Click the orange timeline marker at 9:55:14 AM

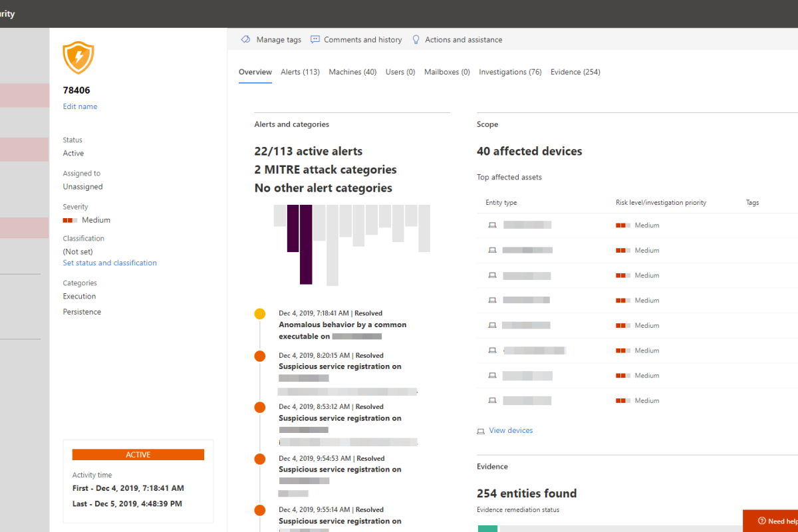pyautogui.click(x=260, y=511)
